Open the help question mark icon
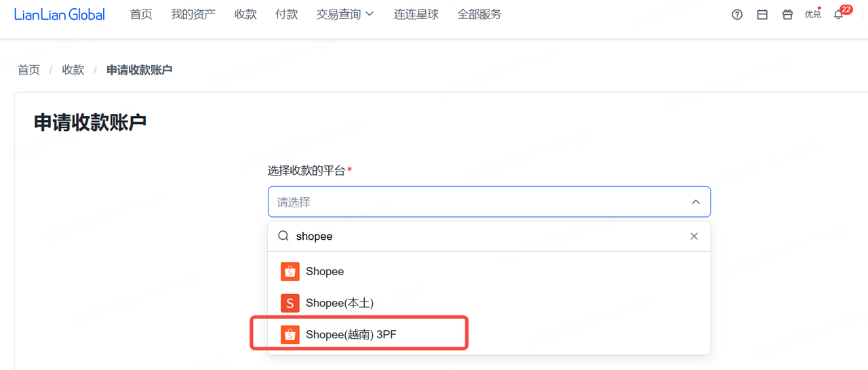The height and width of the screenshot is (370, 868). (x=737, y=15)
